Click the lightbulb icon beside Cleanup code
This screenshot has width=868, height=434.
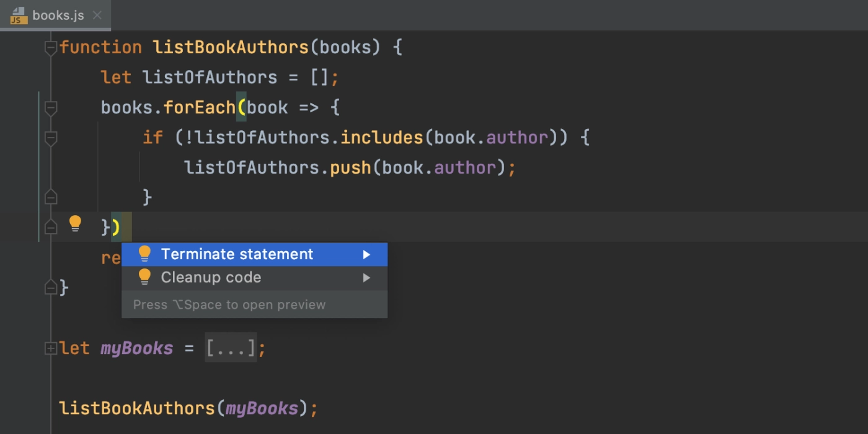click(144, 277)
